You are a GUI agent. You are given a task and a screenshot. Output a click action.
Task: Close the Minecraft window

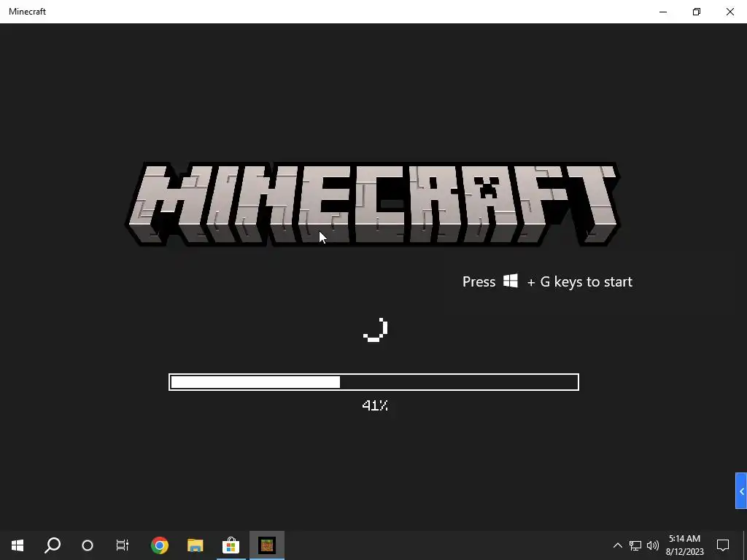(729, 12)
